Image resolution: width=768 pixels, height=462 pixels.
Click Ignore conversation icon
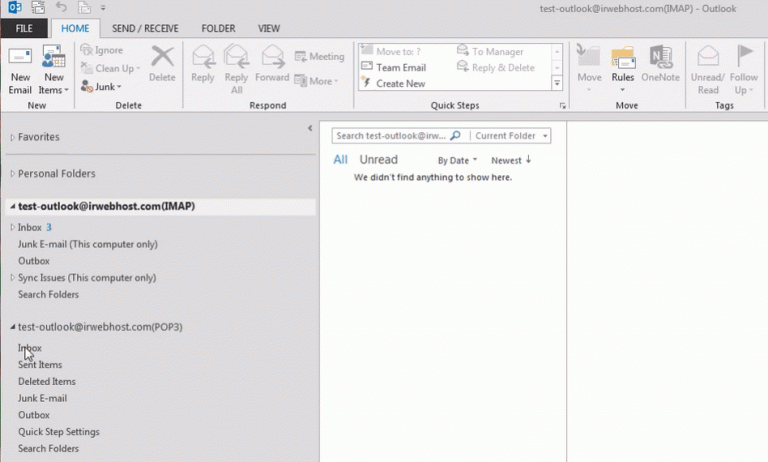87,50
